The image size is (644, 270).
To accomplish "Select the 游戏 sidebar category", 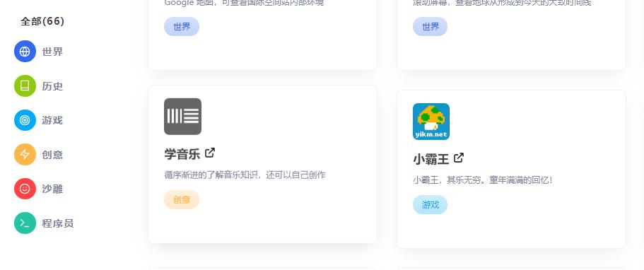I will click(x=52, y=120).
